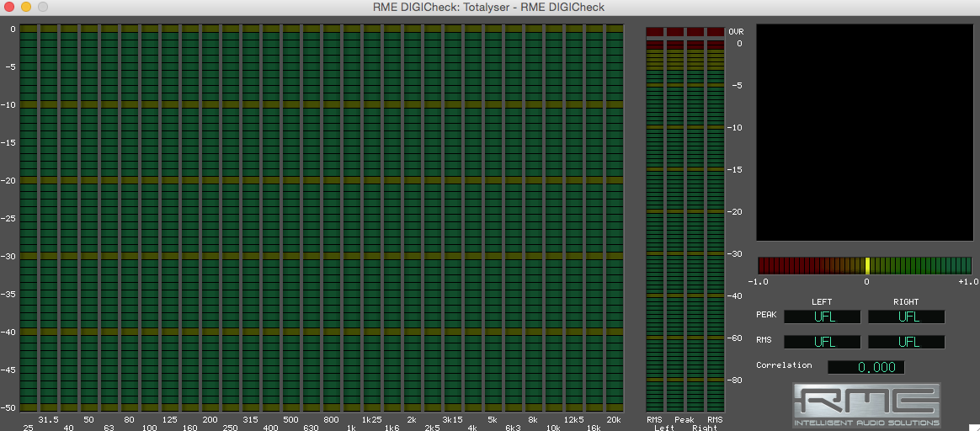Screen dimensions: 980x431
Task: Click the 80 frequency label
Action: coord(129,419)
